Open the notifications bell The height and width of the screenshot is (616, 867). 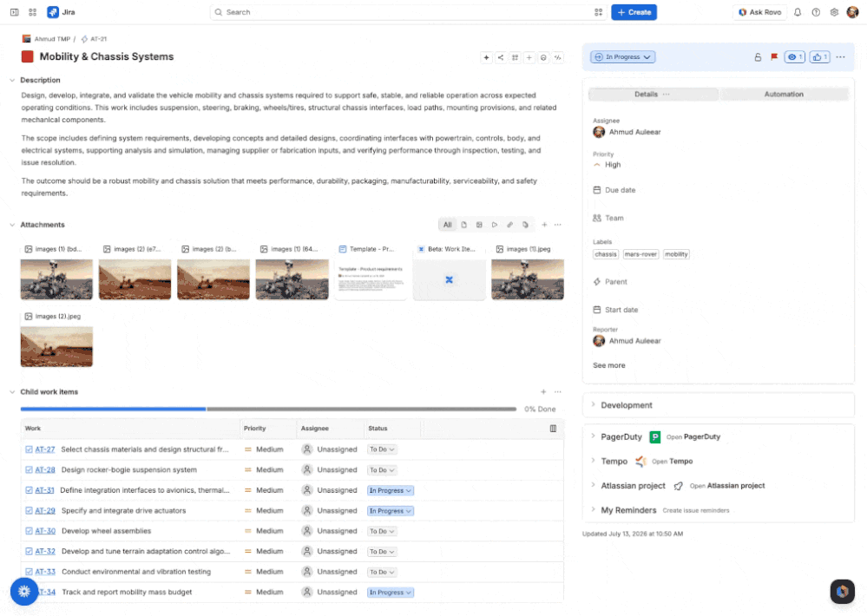click(x=798, y=12)
